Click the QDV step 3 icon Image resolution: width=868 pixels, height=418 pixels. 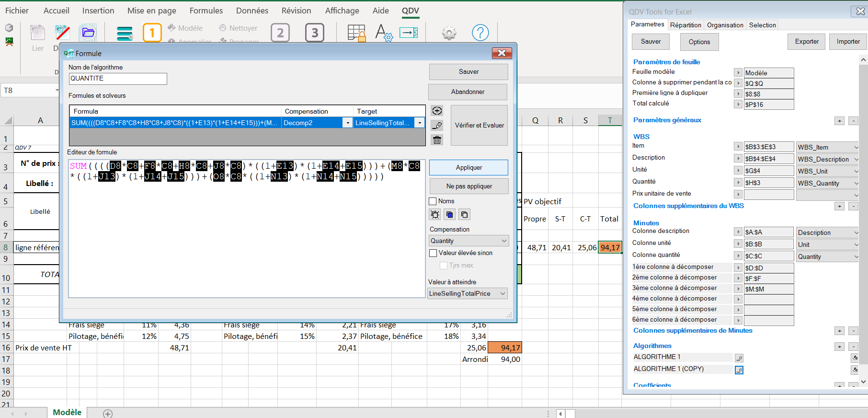315,33
